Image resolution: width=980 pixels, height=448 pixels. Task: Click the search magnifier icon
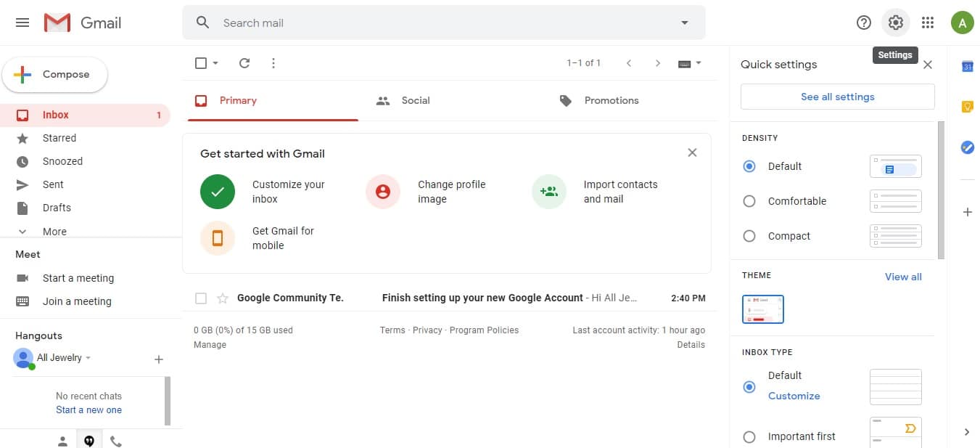203,23
